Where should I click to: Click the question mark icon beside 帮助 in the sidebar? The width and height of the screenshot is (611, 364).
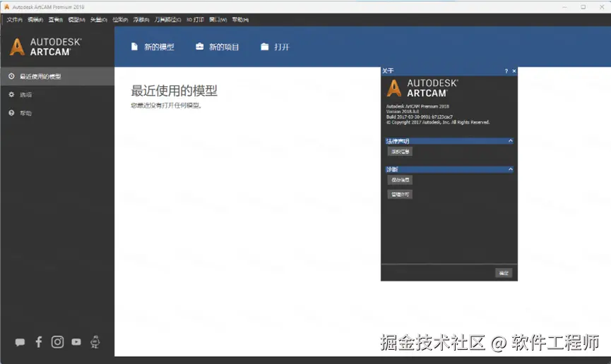pyautogui.click(x=11, y=113)
